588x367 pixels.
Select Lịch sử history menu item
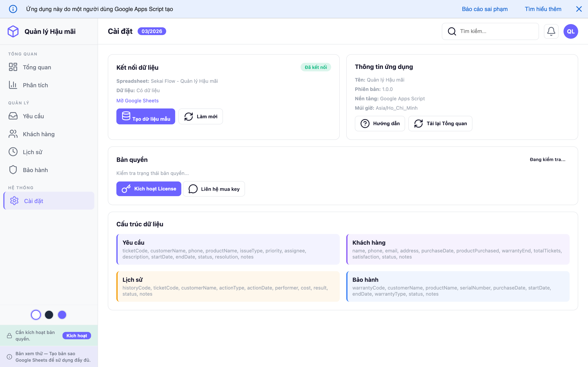[x=32, y=152]
